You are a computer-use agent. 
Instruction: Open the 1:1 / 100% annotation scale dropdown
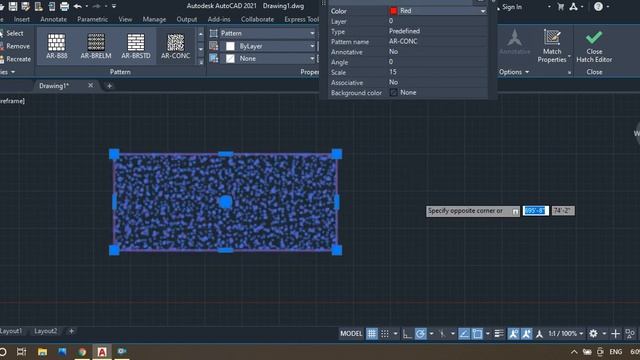click(x=566, y=334)
